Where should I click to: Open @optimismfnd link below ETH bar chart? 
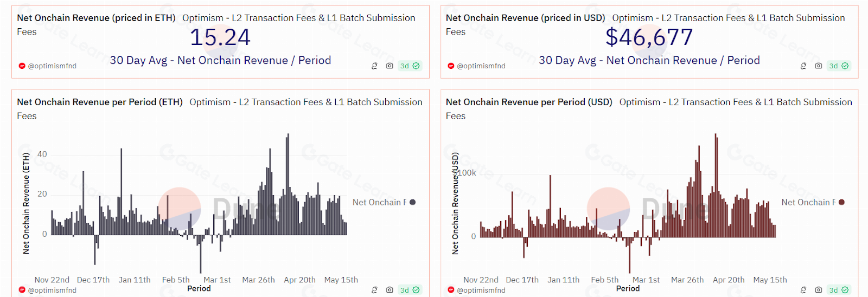52,290
